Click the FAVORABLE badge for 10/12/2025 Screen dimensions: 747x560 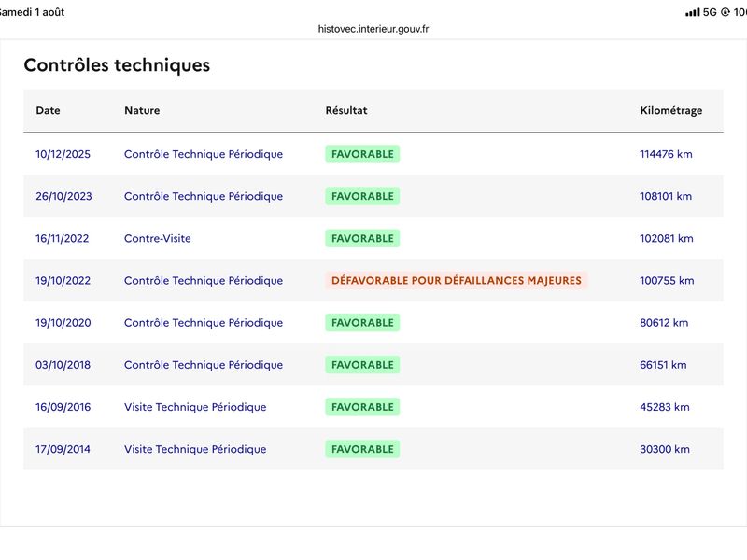point(362,154)
